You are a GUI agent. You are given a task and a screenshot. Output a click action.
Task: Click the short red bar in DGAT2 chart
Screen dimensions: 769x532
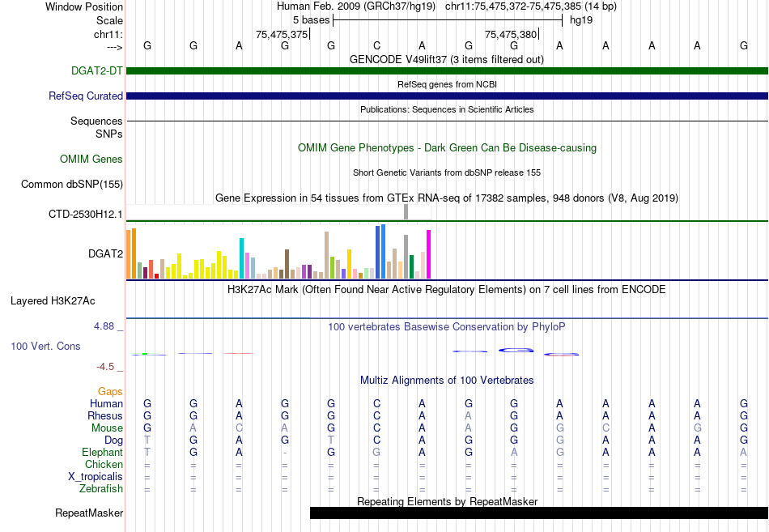point(156,276)
